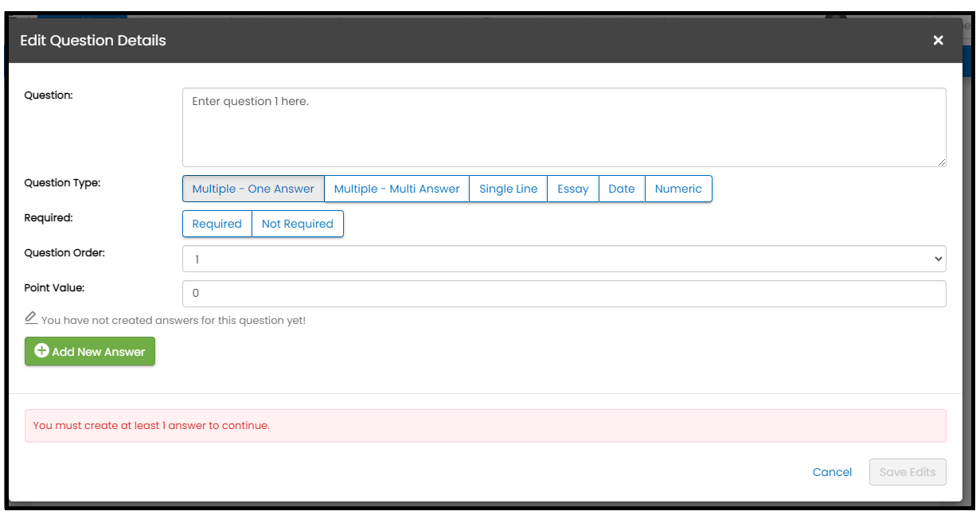Select Multiple - One Answer question type
The image size is (980, 515).
click(253, 189)
